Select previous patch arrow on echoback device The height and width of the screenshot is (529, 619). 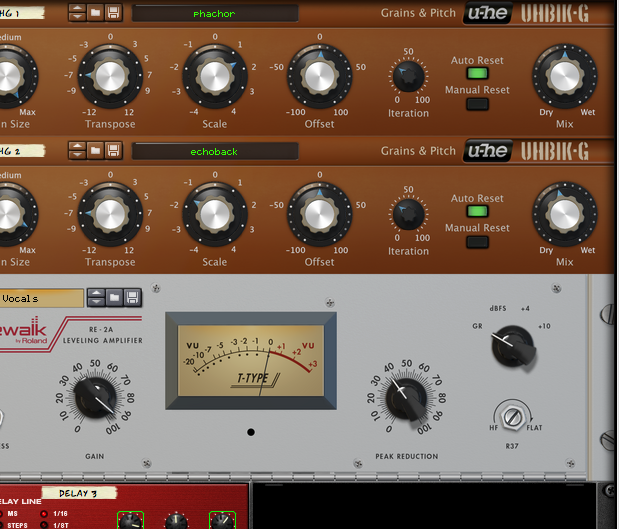point(77,146)
